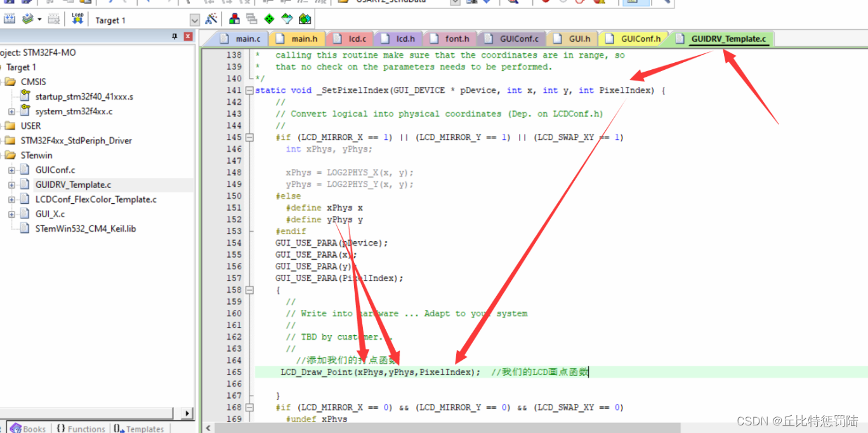Expand the GUIDRV_Template.c tree node

[11, 185]
